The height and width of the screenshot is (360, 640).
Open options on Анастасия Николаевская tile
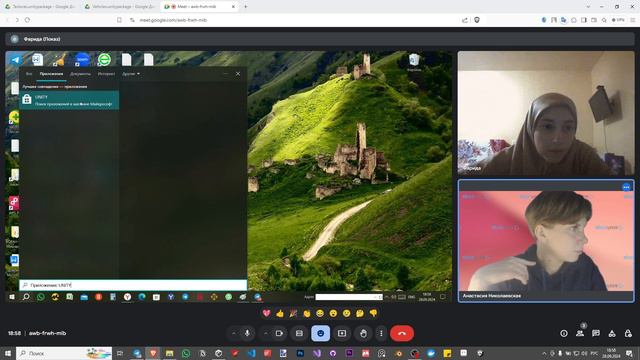coord(627,187)
